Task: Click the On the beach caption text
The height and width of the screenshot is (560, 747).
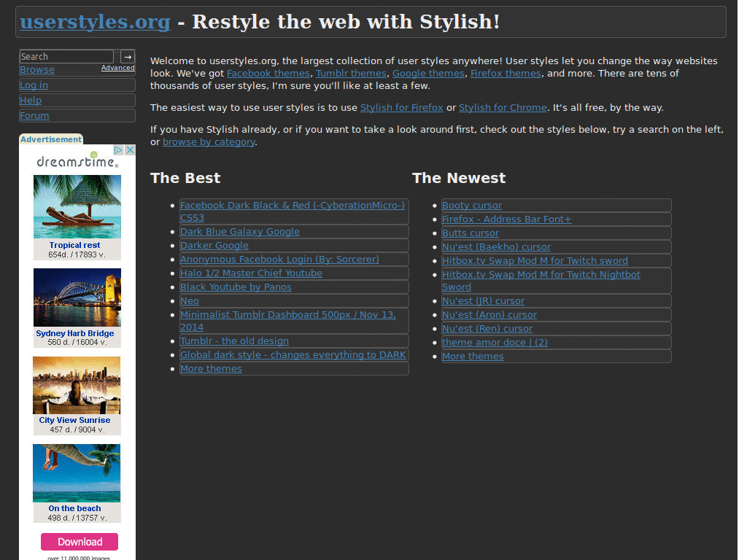Action: coord(75,508)
